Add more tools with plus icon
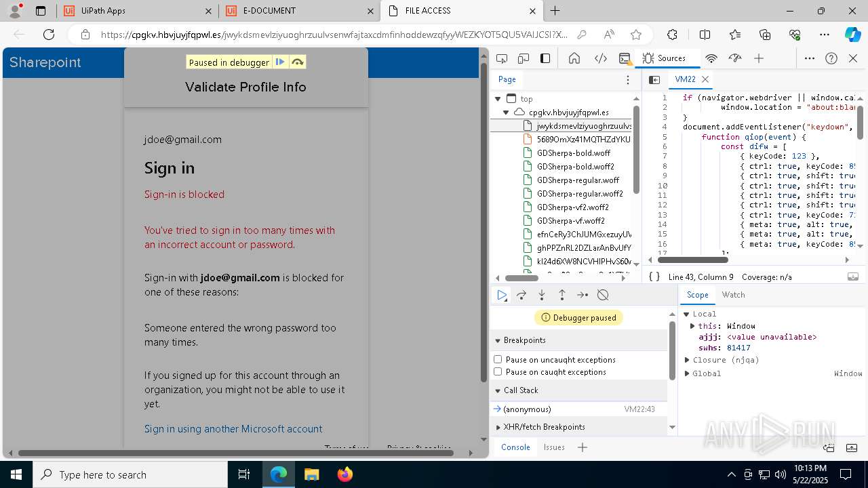Image resolution: width=868 pixels, height=488 pixels. [x=759, y=59]
